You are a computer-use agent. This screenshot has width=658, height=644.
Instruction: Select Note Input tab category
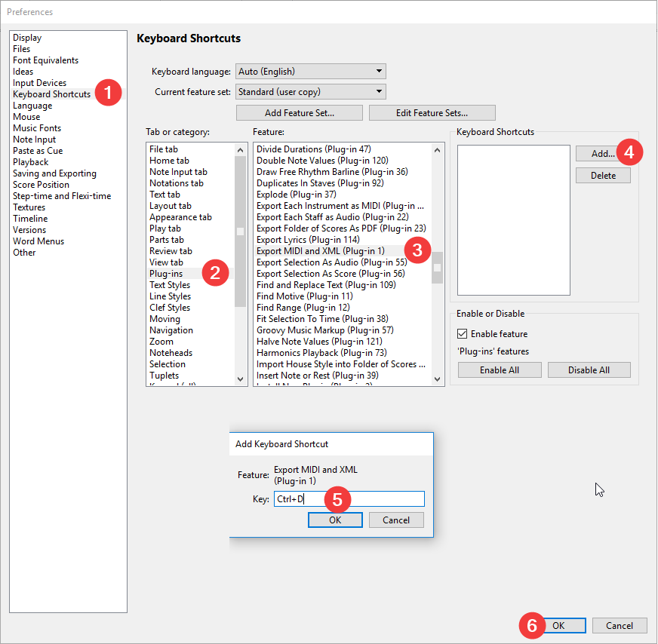(x=178, y=172)
